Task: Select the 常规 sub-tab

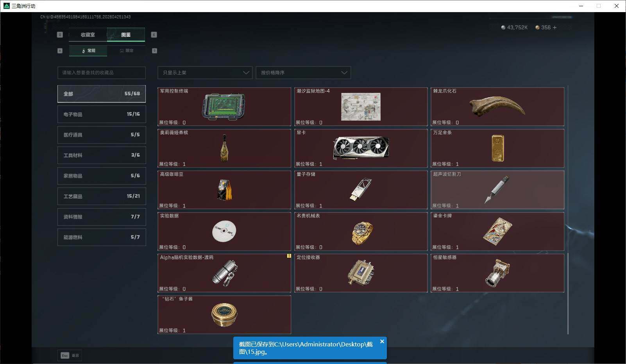Action: (x=88, y=51)
